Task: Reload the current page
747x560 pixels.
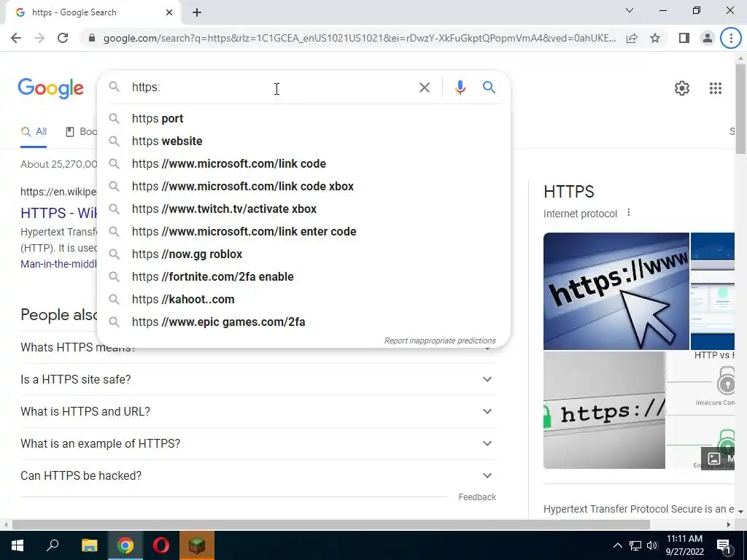Action: (63, 38)
